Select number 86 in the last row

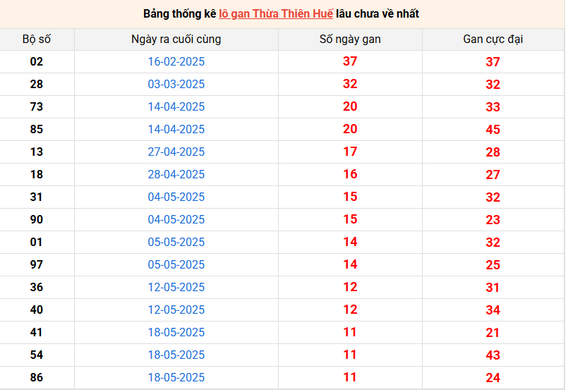click(x=37, y=378)
